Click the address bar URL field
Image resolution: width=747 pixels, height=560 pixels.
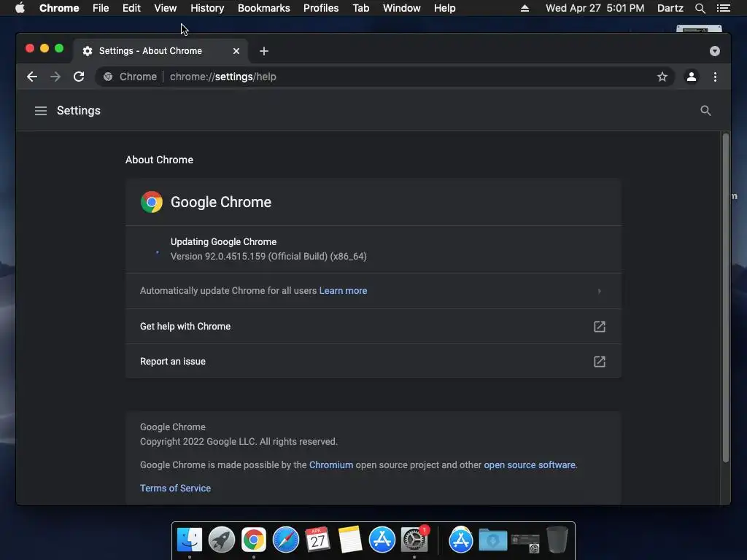pos(385,77)
